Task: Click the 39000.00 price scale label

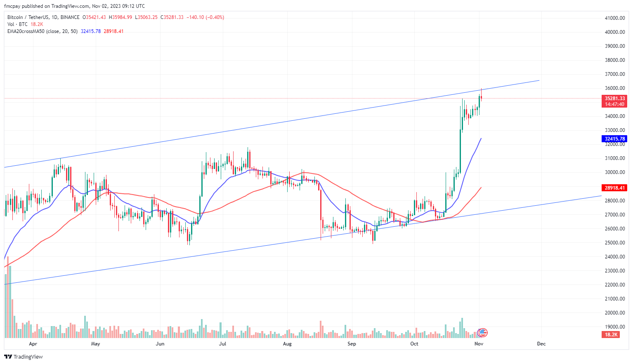Action: click(x=615, y=46)
